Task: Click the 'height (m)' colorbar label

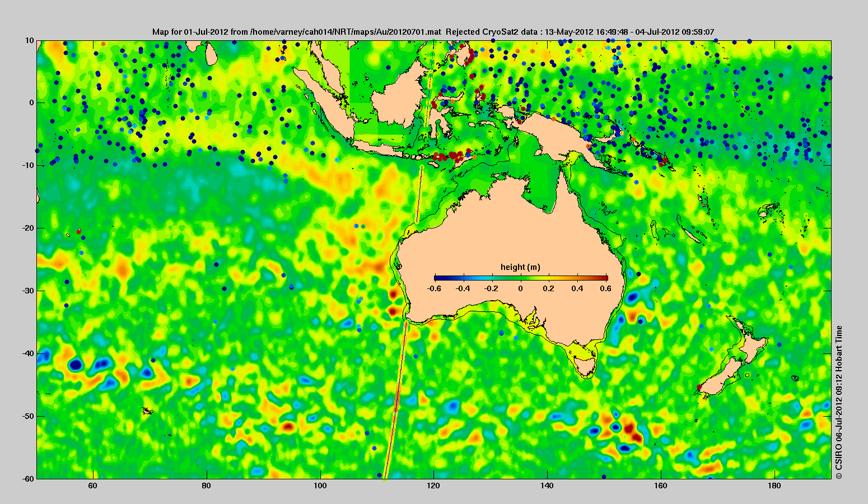Action: click(520, 267)
